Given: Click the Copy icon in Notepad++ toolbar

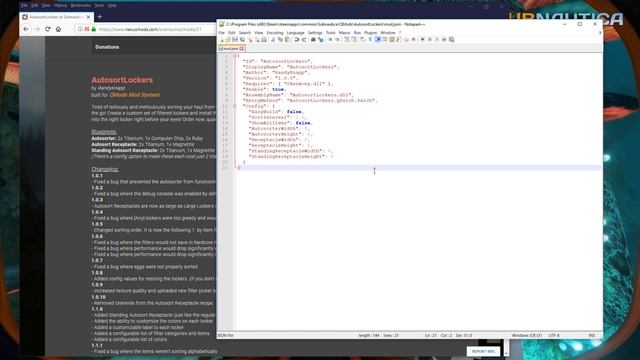Looking at the screenshot, I should point(280,40).
